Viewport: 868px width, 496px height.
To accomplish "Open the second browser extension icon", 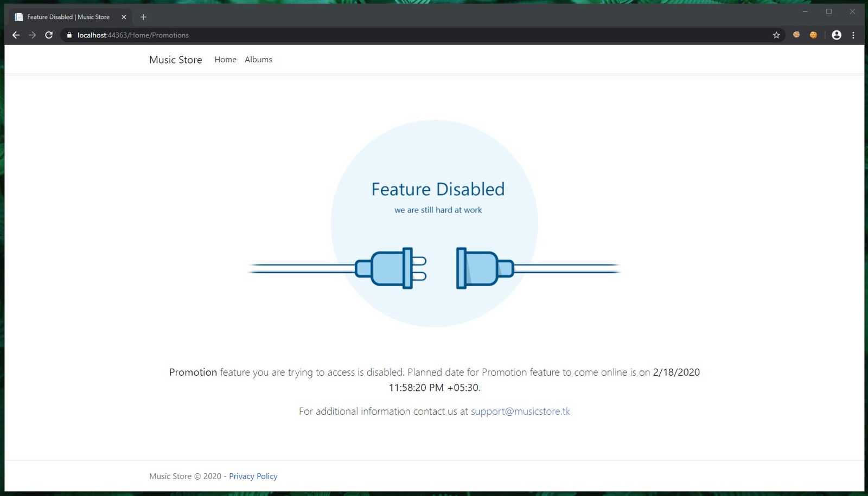I will click(x=813, y=35).
